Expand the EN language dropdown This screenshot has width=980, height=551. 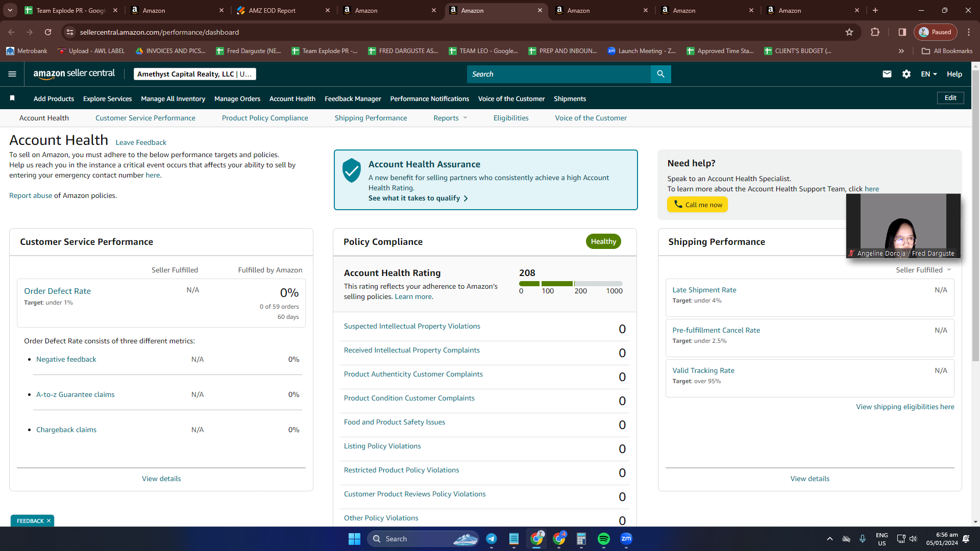tap(929, 74)
